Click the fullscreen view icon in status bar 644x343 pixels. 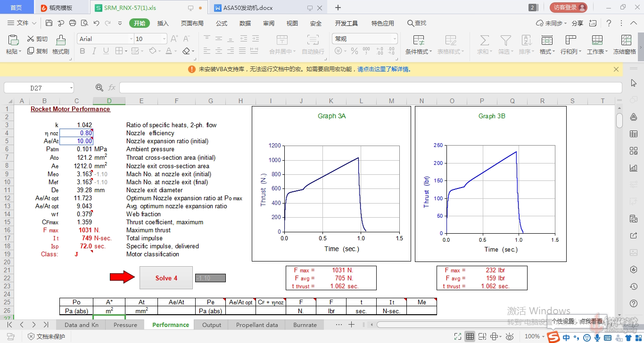pyautogui.click(x=457, y=336)
